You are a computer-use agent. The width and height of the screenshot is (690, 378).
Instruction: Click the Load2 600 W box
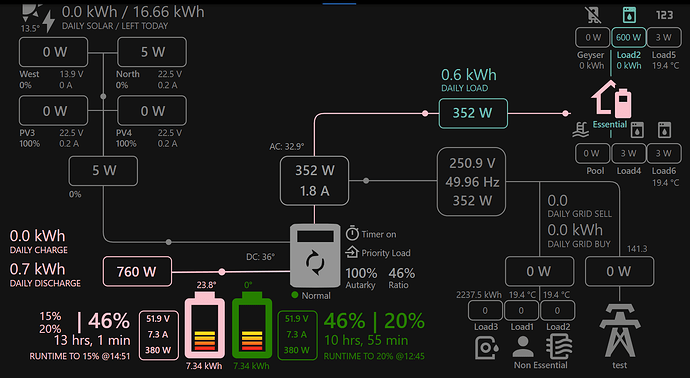point(628,37)
